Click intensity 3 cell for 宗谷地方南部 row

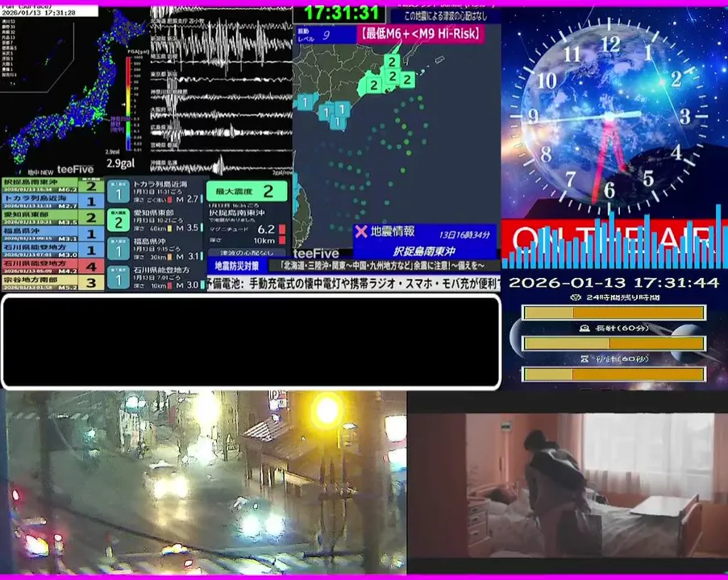point(91,283)
